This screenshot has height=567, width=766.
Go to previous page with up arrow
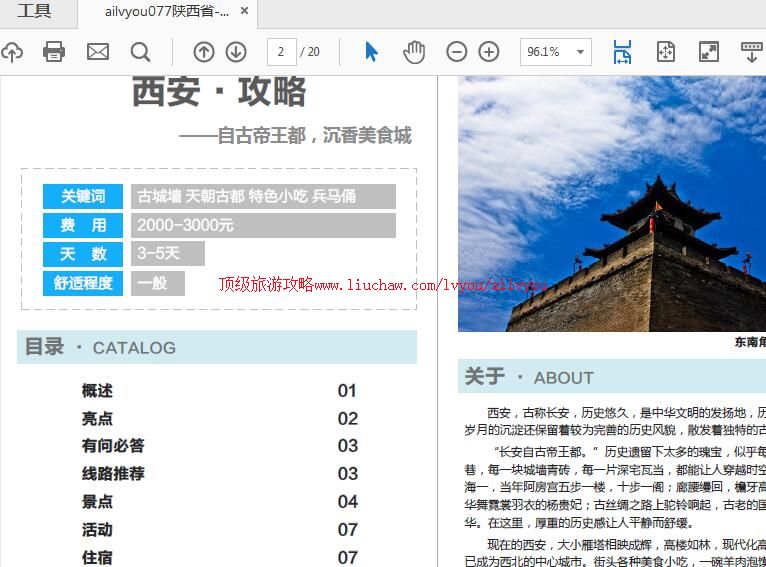click(204, 52)
